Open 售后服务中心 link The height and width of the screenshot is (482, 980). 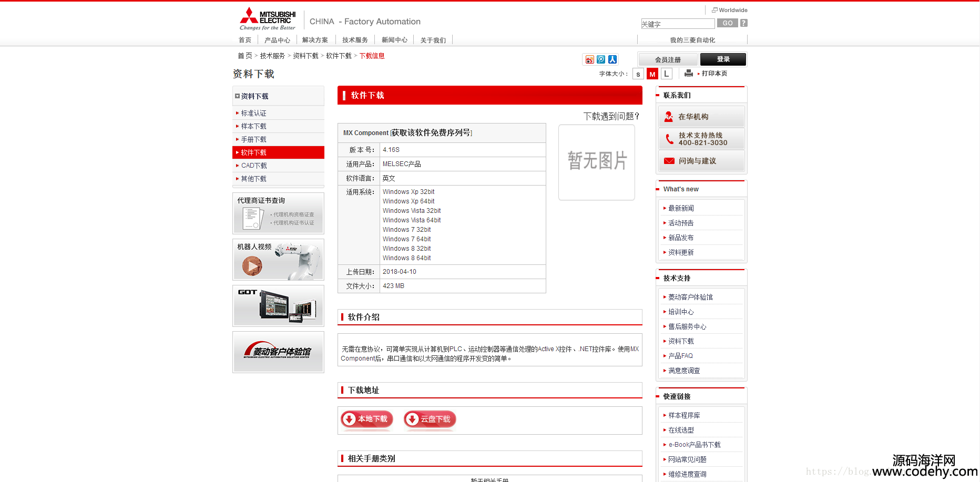click(687, 326)
